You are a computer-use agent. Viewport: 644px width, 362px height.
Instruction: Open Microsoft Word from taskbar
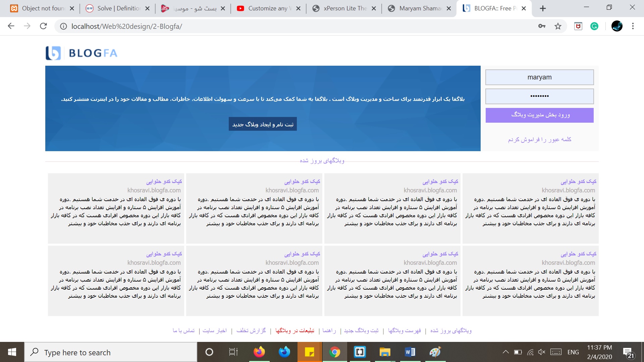[x=410, y=352]
